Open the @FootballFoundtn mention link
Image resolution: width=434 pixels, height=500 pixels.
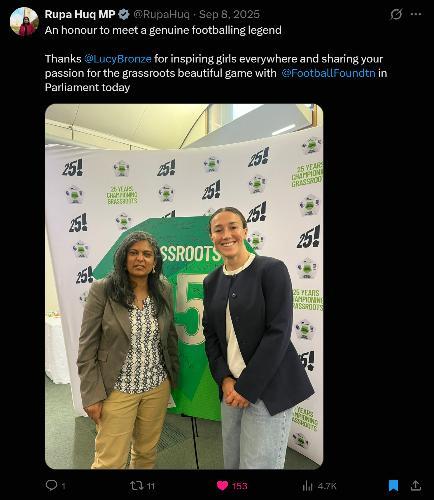click(328, 73)
